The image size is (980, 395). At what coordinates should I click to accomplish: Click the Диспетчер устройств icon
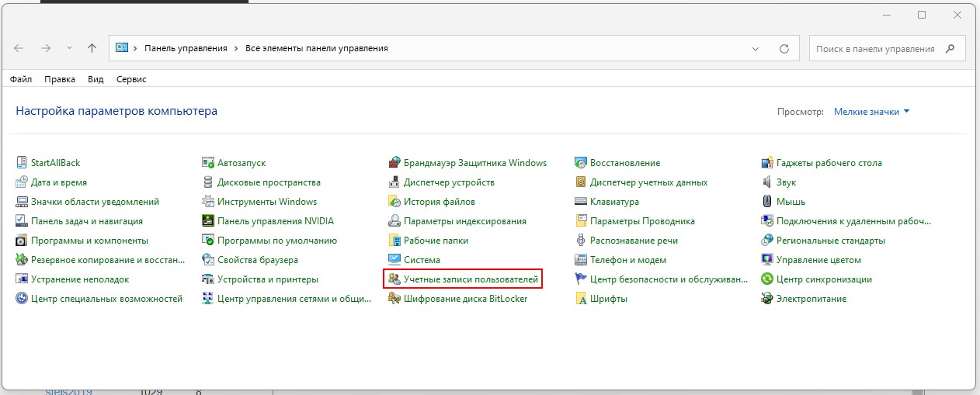click(394, 182)
